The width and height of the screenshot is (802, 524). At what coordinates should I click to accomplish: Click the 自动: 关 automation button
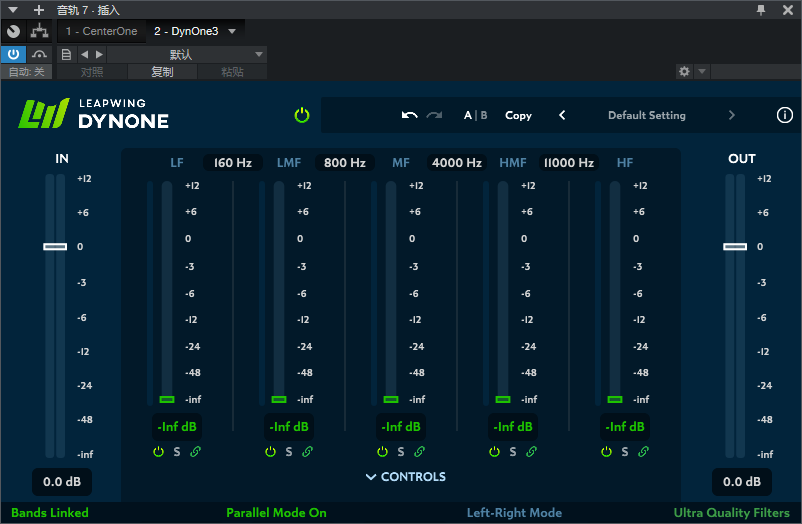(x=26, y=72)
